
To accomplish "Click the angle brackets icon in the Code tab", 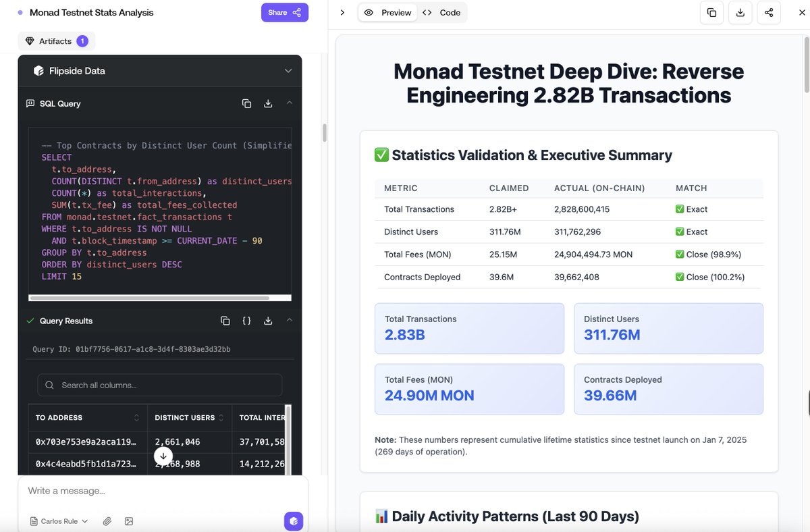I will (427, 13).
